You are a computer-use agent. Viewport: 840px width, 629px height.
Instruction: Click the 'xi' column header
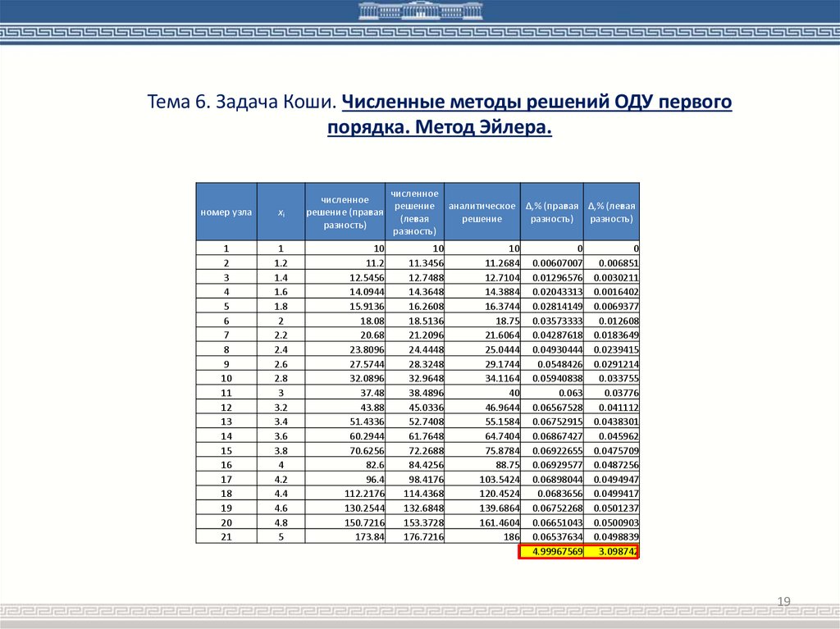[281, 212]
